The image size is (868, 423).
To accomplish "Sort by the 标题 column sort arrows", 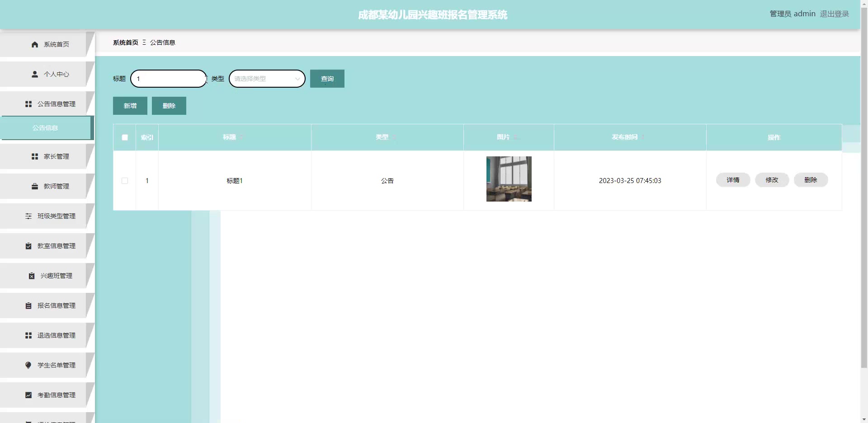I will [241, 137].
